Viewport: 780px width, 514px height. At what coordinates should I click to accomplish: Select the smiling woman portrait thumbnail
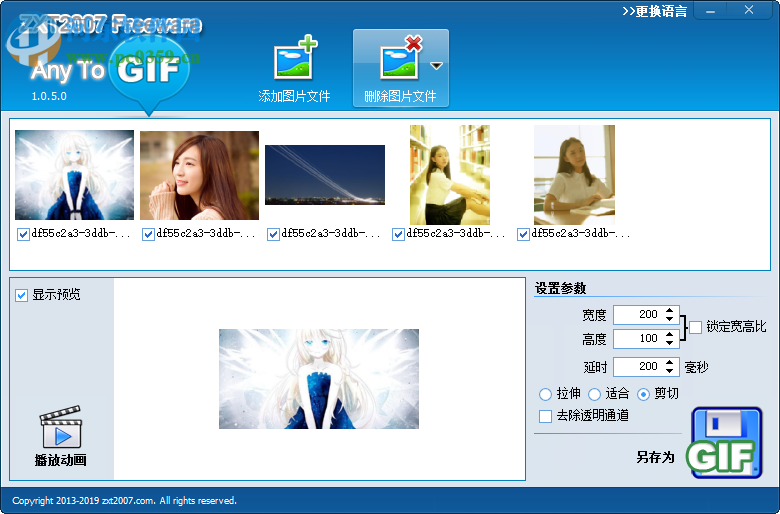[199, 175]
